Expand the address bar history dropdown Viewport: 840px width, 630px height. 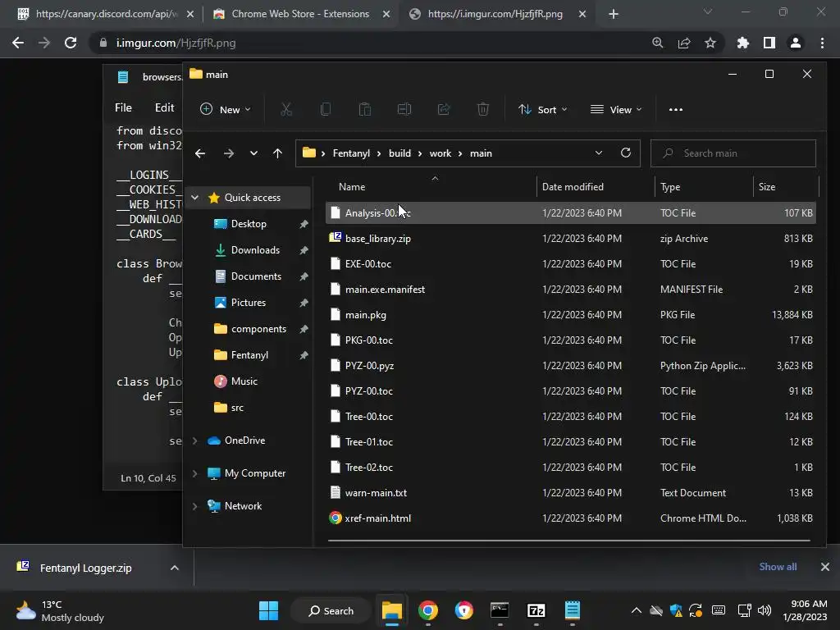point(598,153)
